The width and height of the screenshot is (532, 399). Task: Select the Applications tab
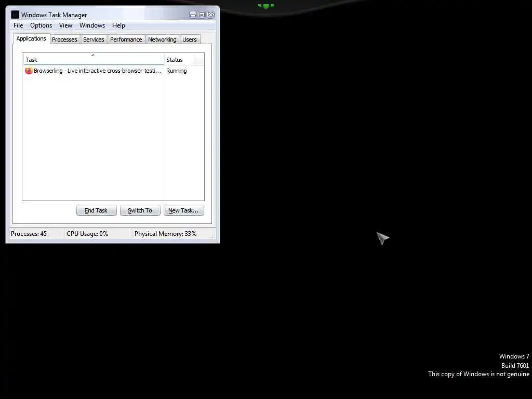[31, 38]
